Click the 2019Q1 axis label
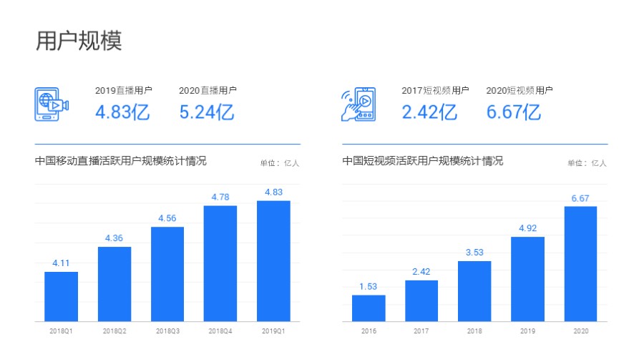This screenshot has height=362, width=644. pyautogui.click(x=273, y=331)
